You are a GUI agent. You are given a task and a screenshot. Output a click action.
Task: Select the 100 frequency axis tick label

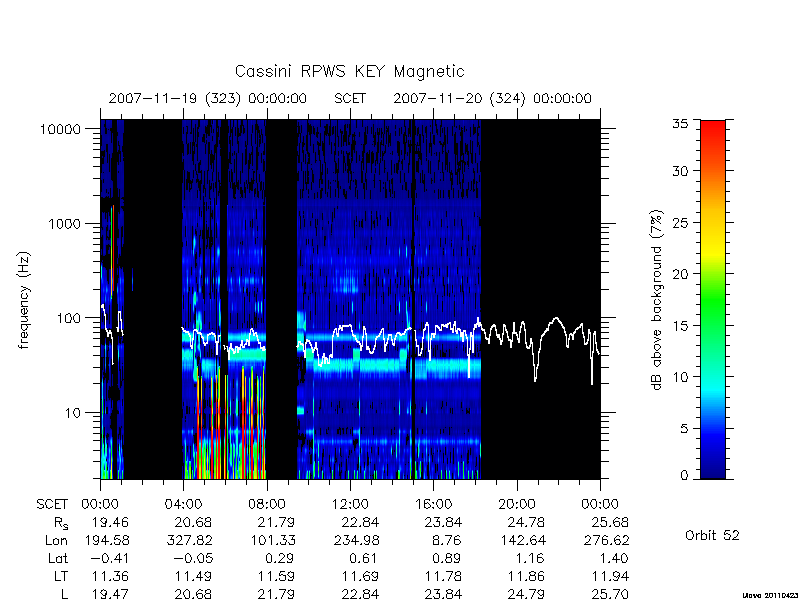click(x=69, y=318)
